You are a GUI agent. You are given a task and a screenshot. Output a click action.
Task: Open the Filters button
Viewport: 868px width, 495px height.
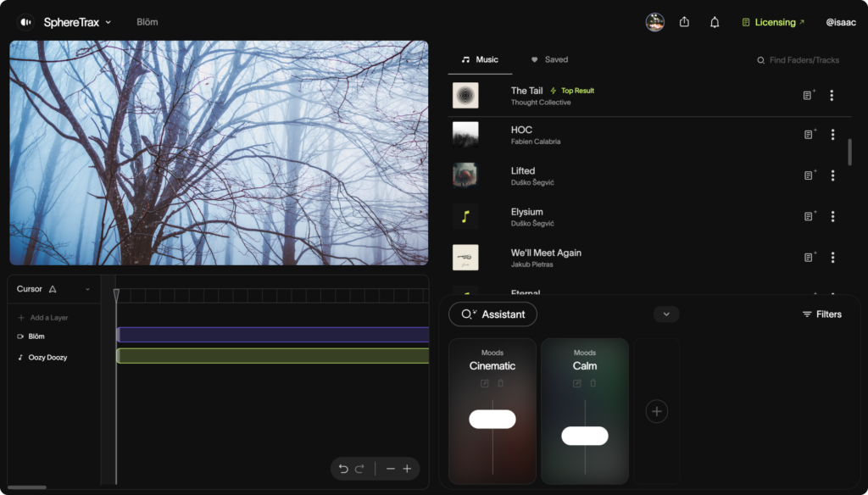(x=822, y=314)
